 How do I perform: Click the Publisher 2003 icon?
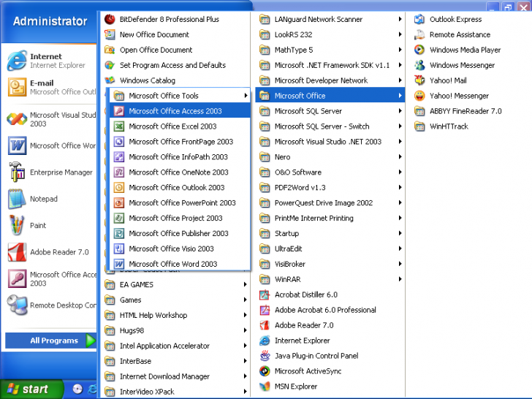pos(118,233)
